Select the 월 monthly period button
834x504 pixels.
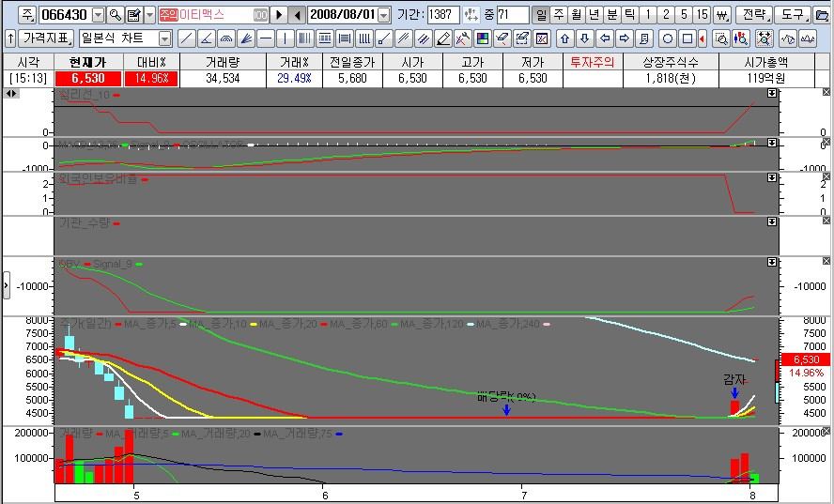pyautogui.click(x=577, y=15)
